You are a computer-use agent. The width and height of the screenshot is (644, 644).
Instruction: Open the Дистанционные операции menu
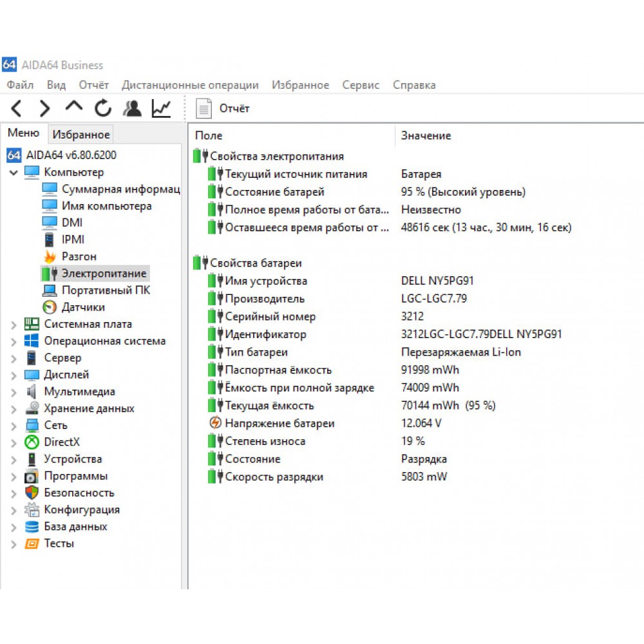tap(190, 85)
